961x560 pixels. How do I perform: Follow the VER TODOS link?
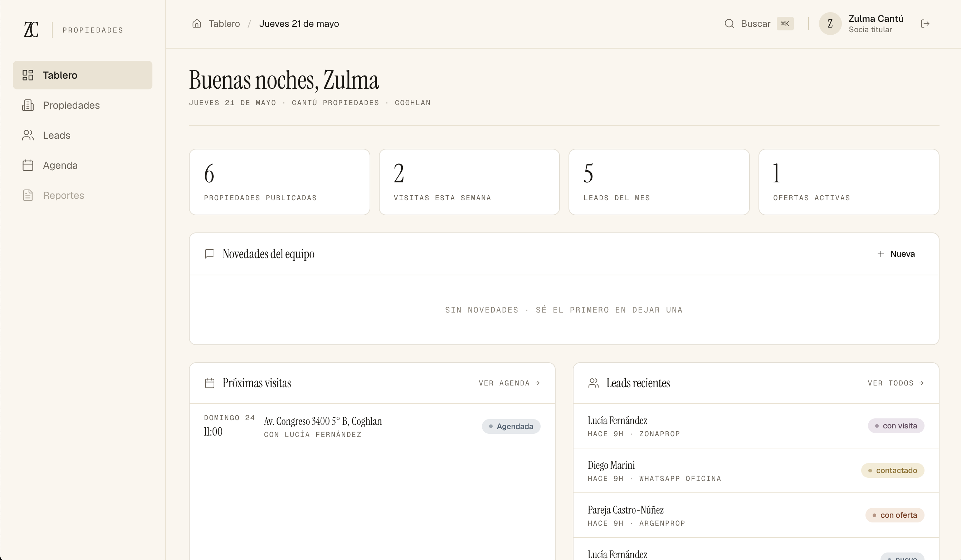point(896,383)
